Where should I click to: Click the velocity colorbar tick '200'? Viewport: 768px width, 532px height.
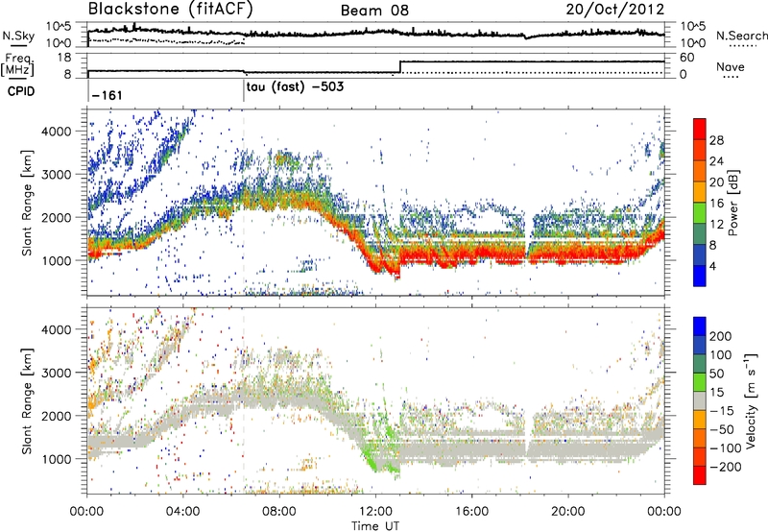tap(721, 336)
